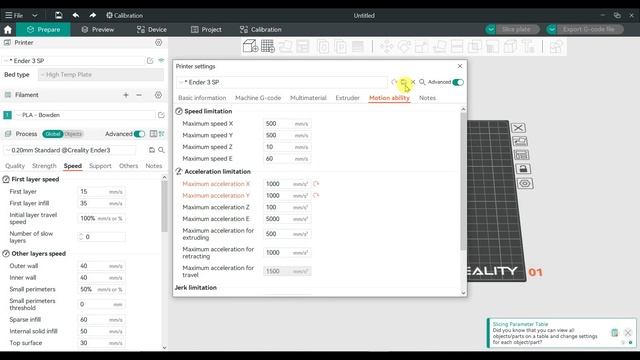Open the File menu
The height and width of the screenshot is (360, 640).
pos(14,16)
